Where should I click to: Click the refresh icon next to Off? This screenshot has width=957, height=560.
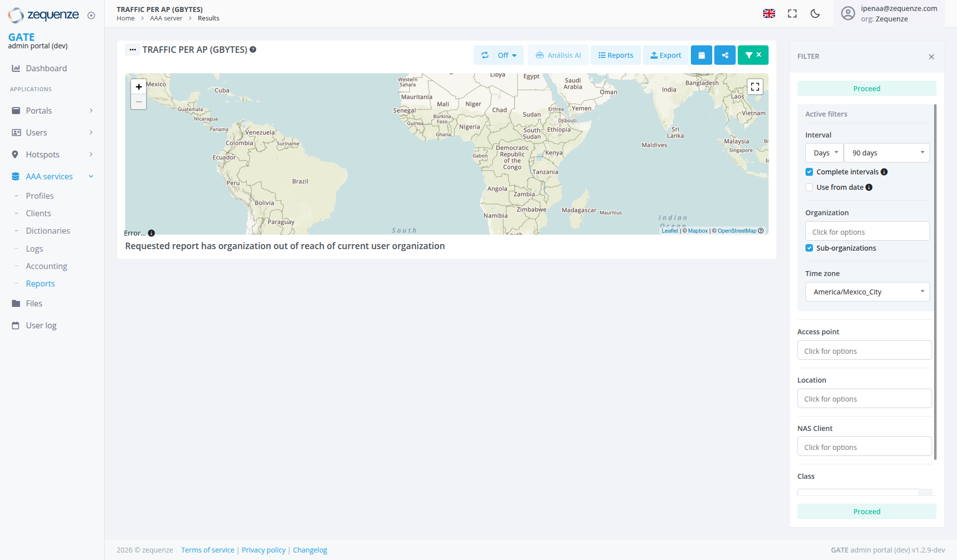pyautogui.click(x=485, y=55)
